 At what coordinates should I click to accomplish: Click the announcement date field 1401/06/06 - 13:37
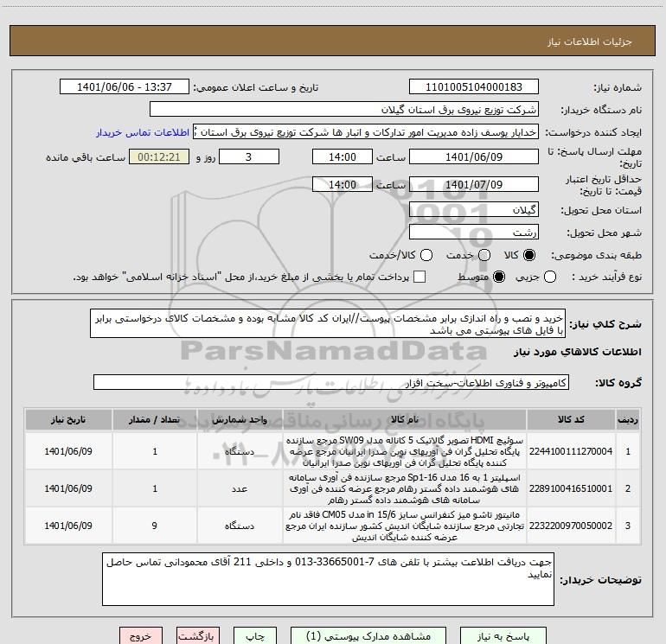[125, 87]
